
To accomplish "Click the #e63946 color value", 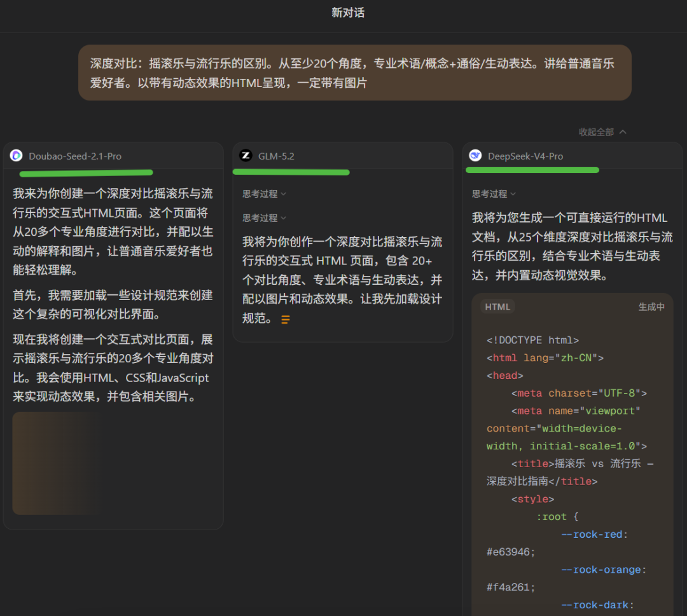I will coord(510,552).
